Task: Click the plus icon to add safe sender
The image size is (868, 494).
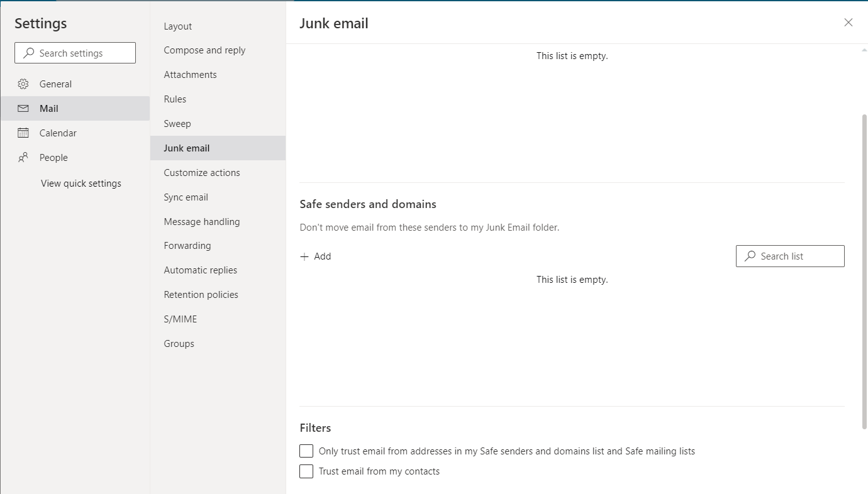Action: coord(304,256)
